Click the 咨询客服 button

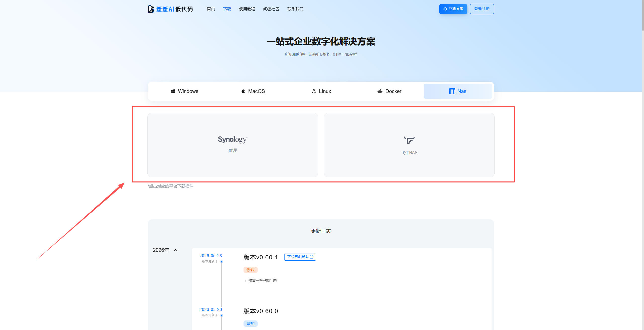453,9
